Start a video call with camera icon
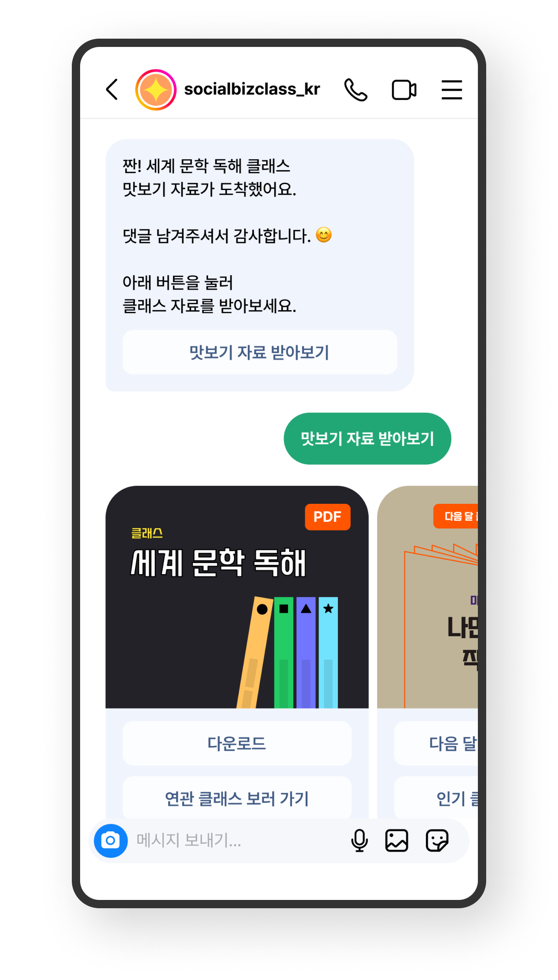The image size is (558, 980). (x=404, y=90)
